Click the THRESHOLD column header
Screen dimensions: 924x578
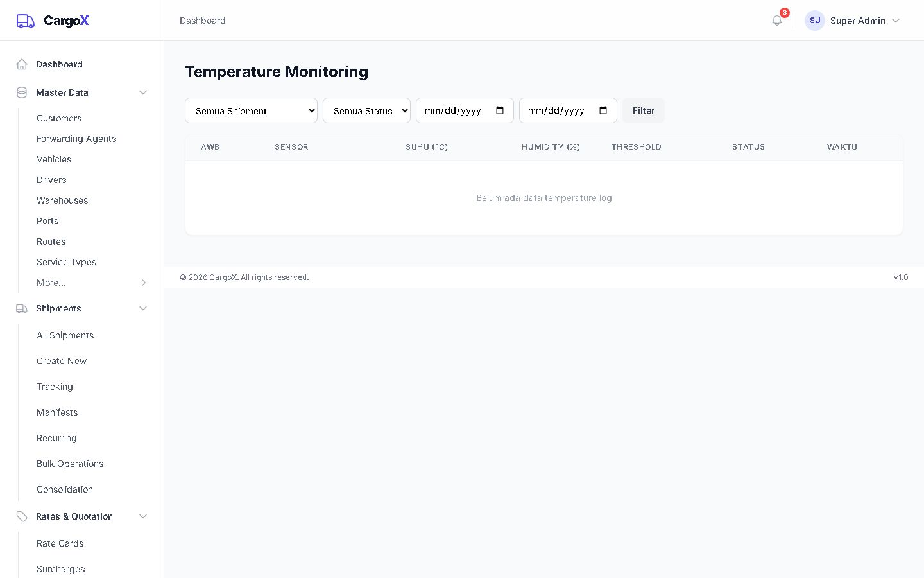[x=636, y=147]
